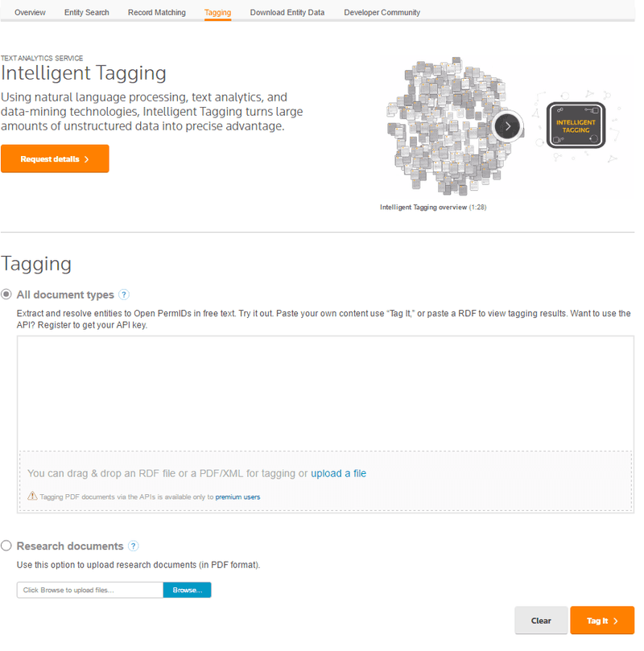Switch to the Record Matching tab
Viewport: 644px width, 651px height.
tap(156, 12)
